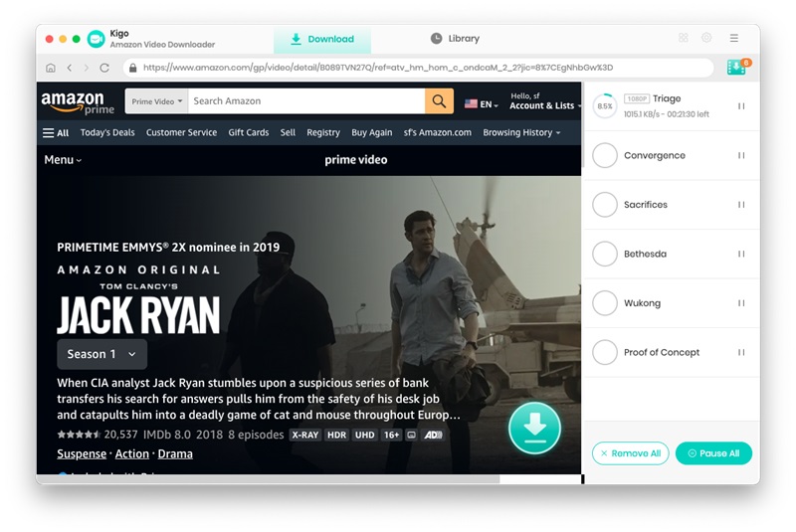Click the big teal download button
Screen dimensions: 796x532
pyautogui.click(x=534, y=428)
